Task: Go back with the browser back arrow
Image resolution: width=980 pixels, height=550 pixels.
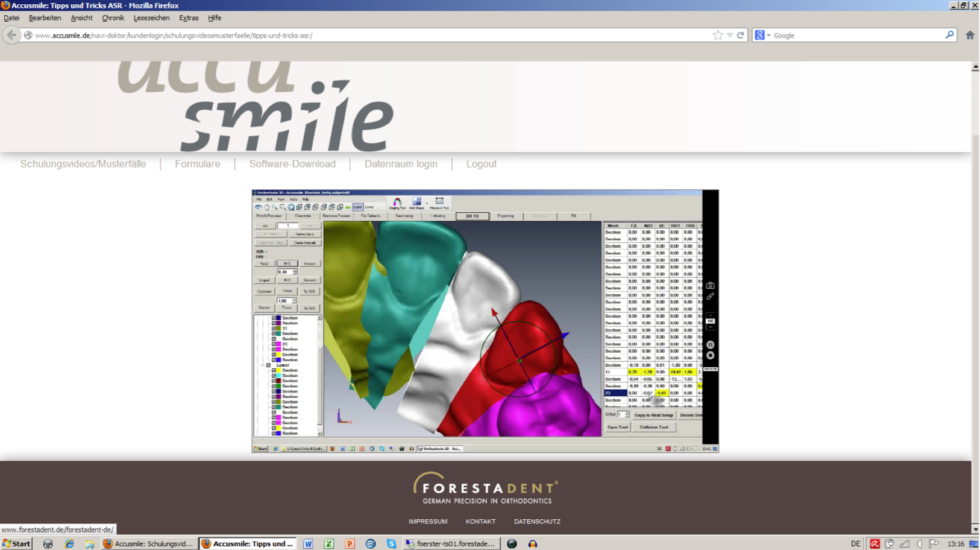Action: tap(11, 35)
